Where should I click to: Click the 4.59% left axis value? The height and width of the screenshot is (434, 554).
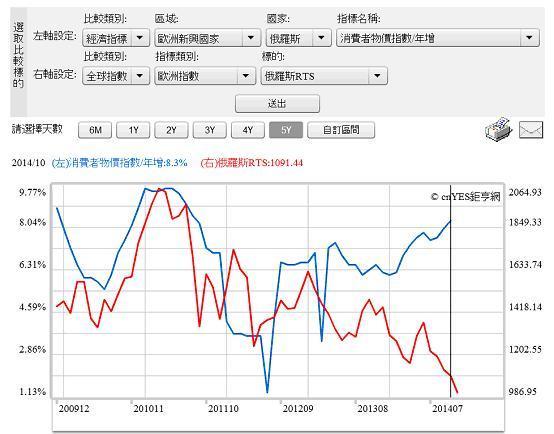pos(33,307)
